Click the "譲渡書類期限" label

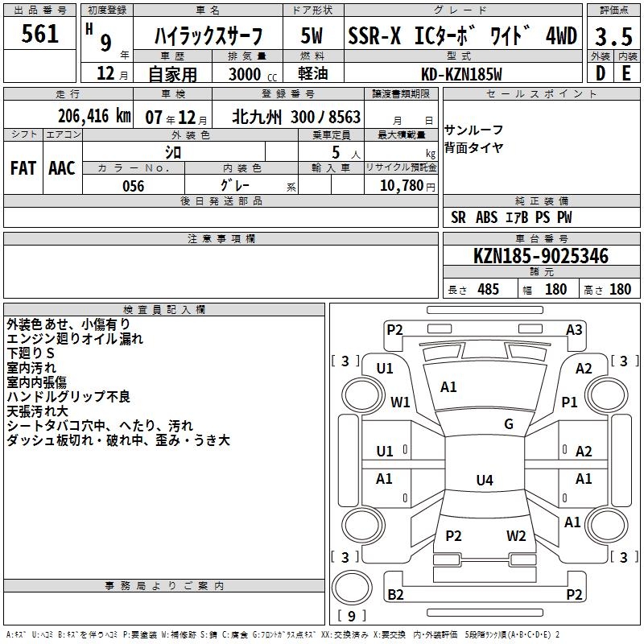pos(401,93)
